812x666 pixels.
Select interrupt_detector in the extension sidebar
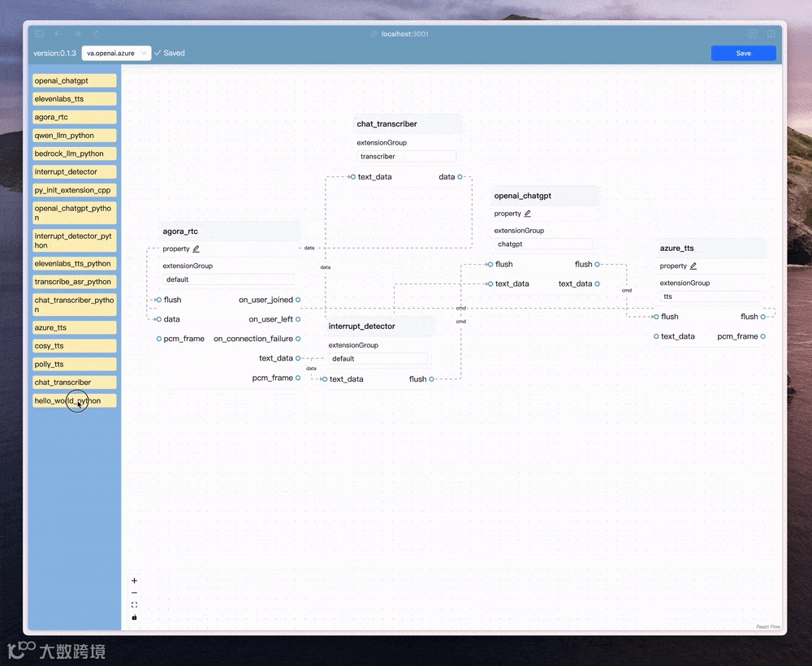click(75, 171)
